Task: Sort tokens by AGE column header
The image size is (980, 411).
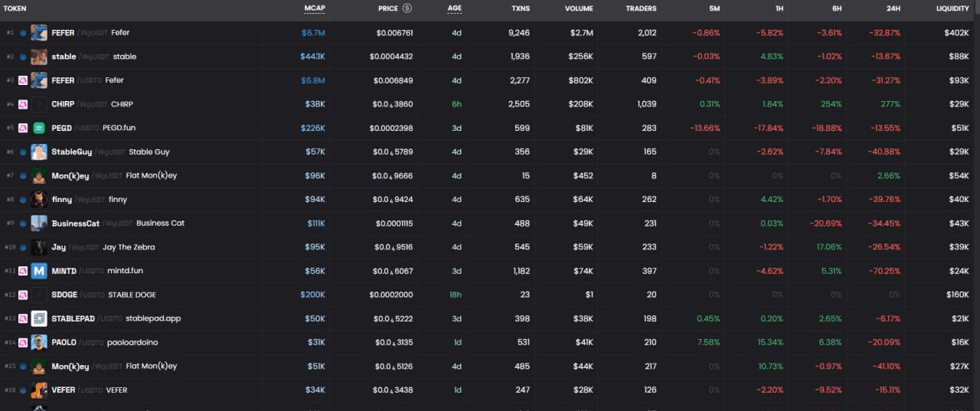Action: pos(455,8)
